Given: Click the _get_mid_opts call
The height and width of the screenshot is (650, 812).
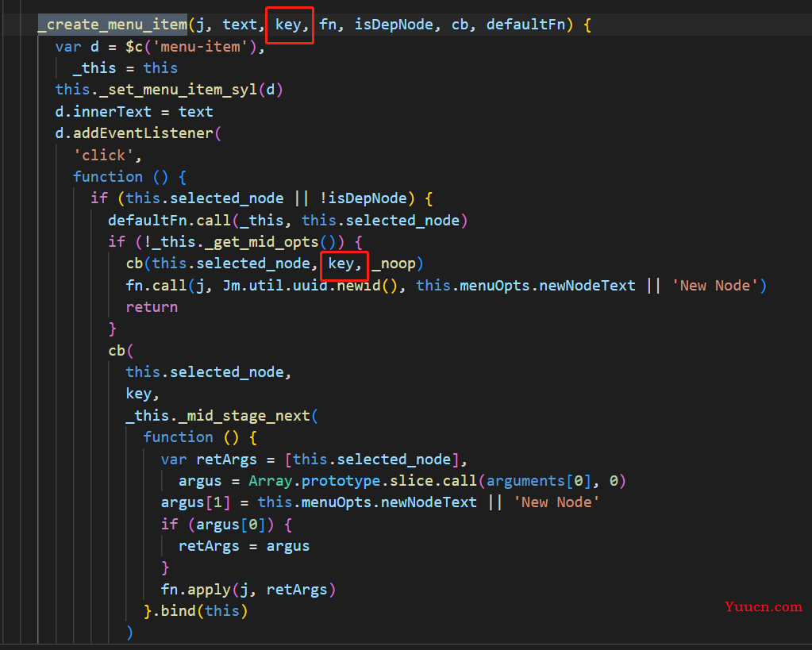Looking at the screenshot, I should click(x=271, y=242).
